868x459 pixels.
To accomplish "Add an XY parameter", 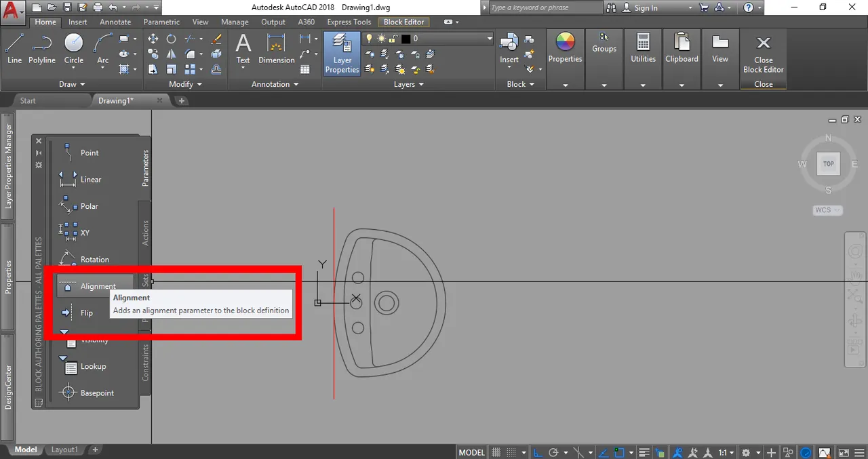I will 75,233.
